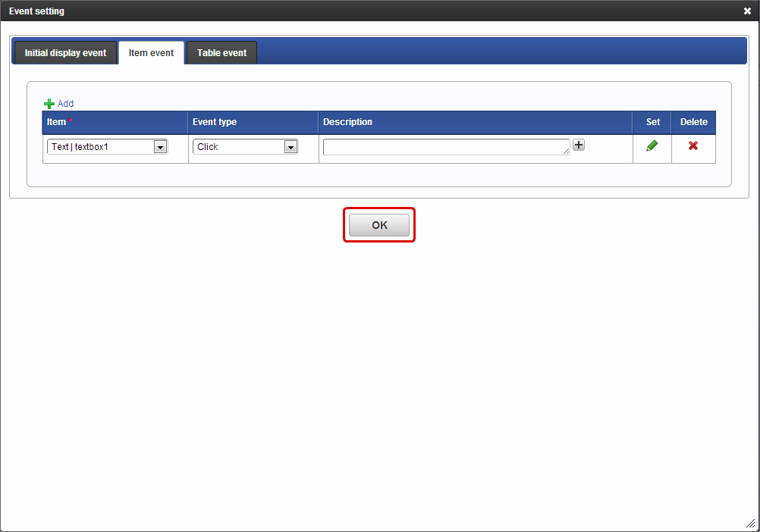
Task: Click the Description column header
Action: coord(476,122)
